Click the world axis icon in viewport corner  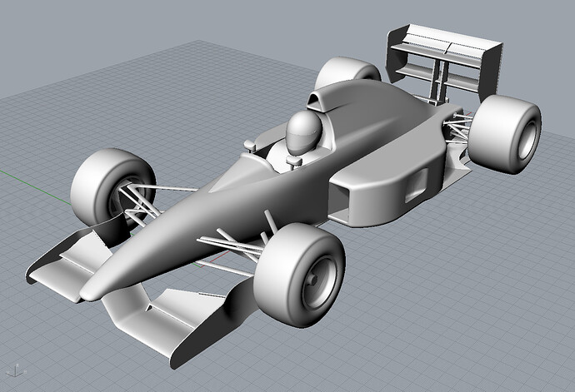(17, 370)
